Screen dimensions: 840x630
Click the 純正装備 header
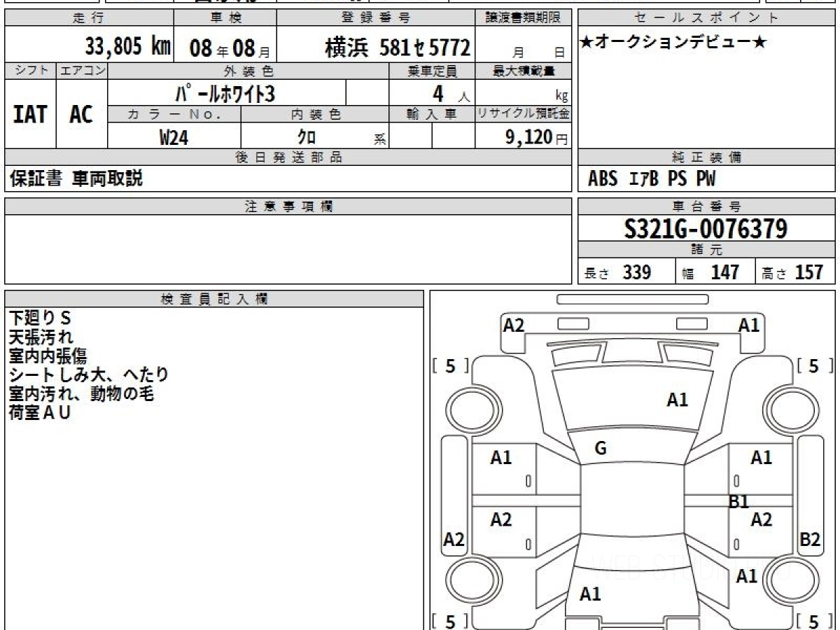pos(706,157)
